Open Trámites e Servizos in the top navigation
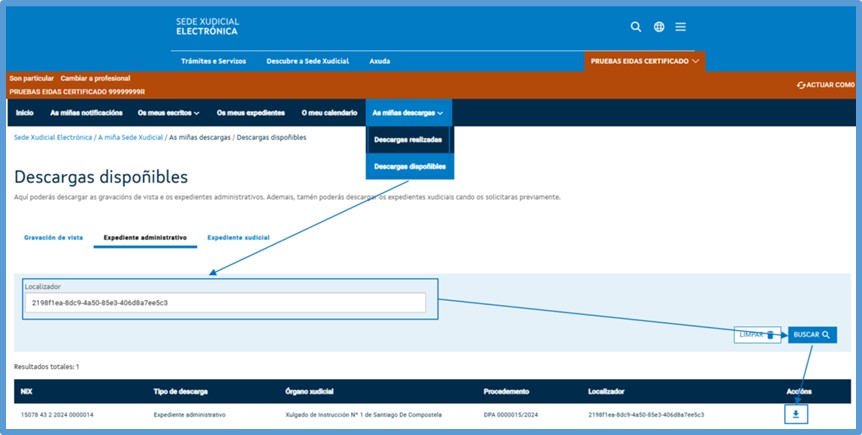862x435 pixels. coord(213,61)
